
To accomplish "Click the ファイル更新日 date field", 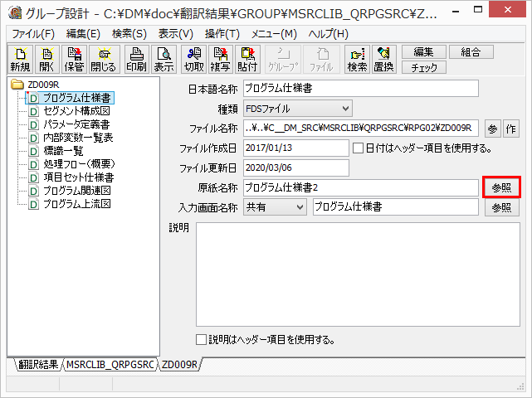I will pyautogui.click(x=296, y=167).
